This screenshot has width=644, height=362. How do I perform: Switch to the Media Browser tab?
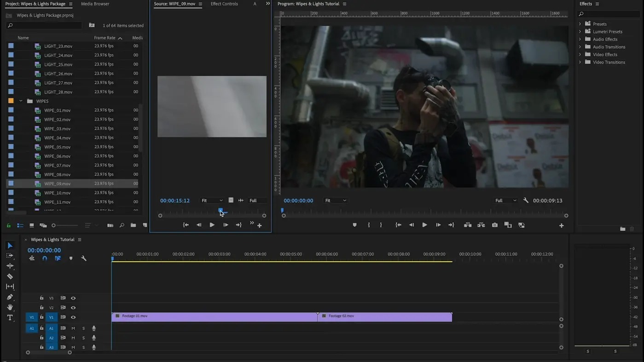95,4
